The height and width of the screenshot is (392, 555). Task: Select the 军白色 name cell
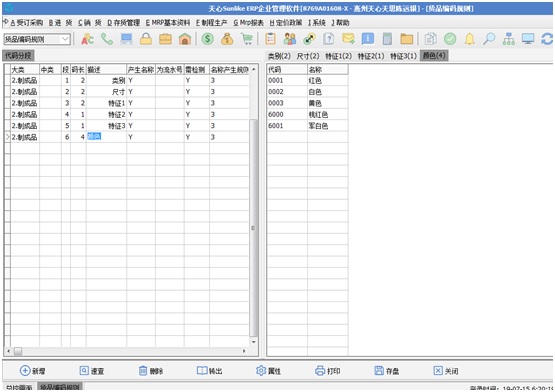(328, 126)
